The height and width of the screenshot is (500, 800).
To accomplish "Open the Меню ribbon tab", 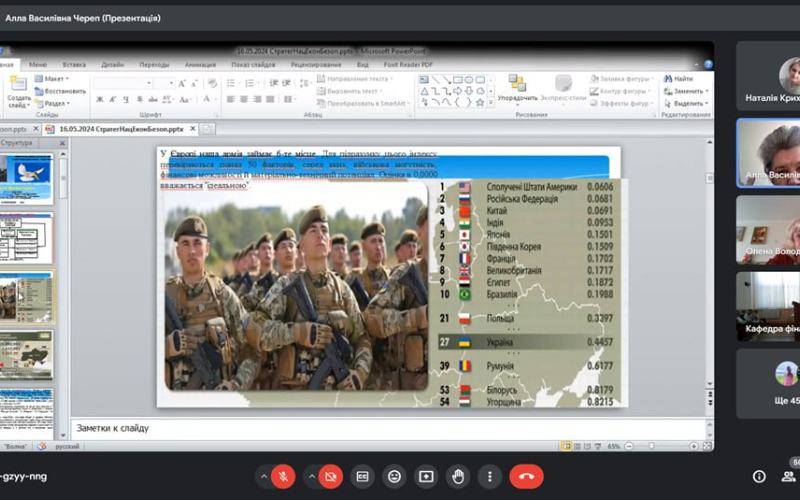I will pos(38,65).
